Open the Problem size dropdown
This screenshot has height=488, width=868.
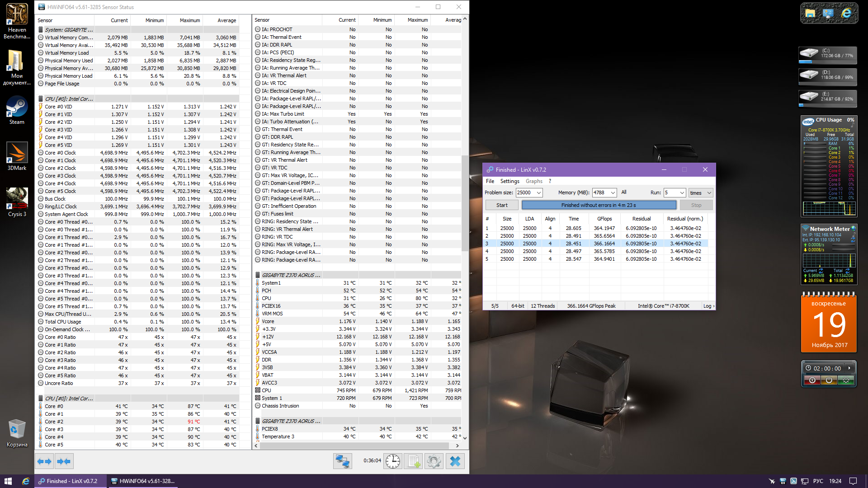point(539,193)
